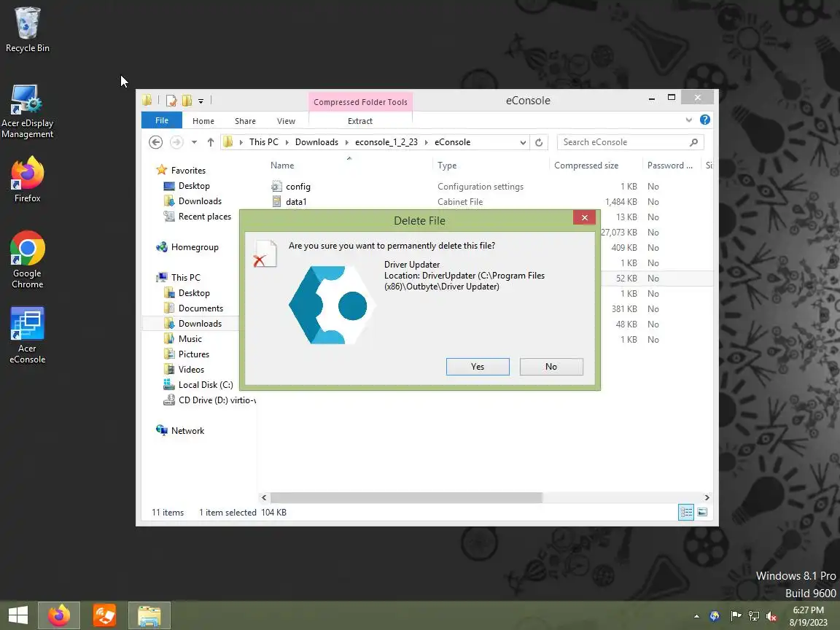
Task: Open the File menu in Explorer
Action: tap(162, 120)
